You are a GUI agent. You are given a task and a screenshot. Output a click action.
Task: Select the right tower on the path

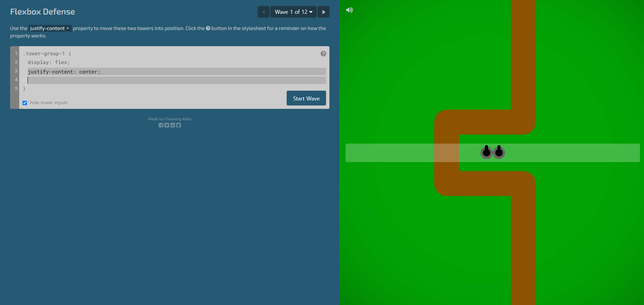499,152
